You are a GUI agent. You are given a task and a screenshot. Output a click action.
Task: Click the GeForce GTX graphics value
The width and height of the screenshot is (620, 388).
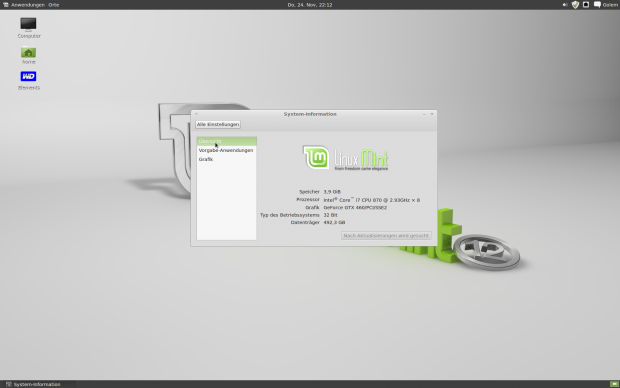pyautogui.click(x=355, y=207)
